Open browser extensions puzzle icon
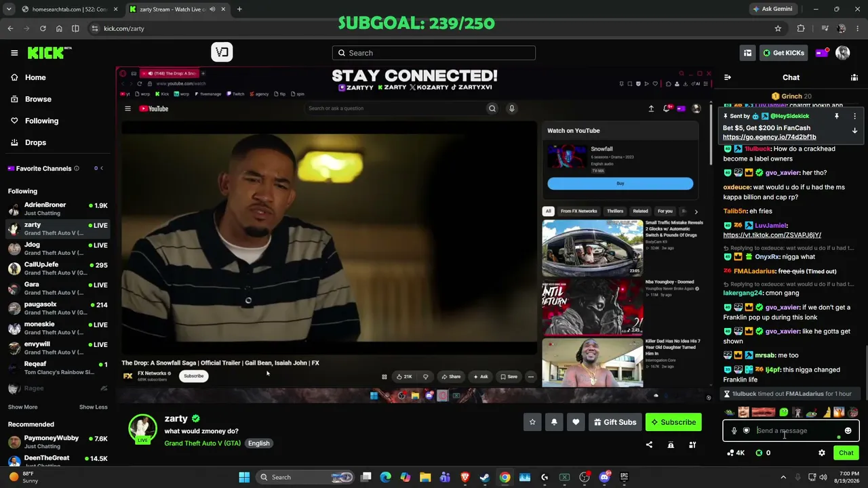 point(801,28)
